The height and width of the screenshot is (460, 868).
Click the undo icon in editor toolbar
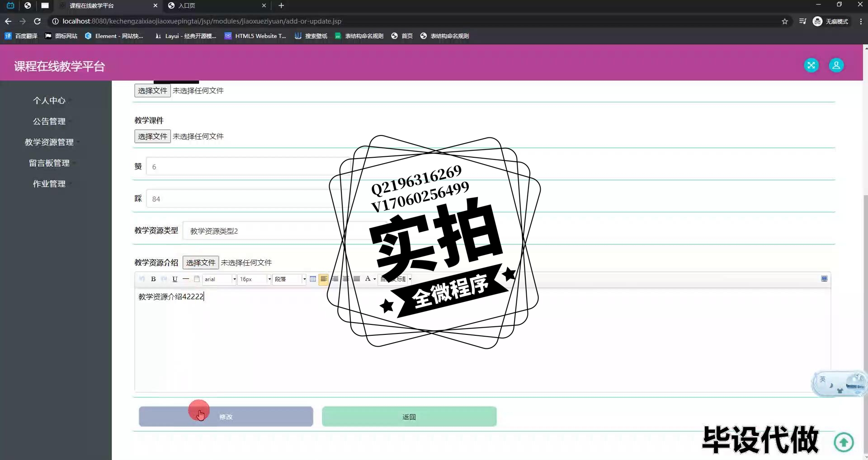click(142, 279)
